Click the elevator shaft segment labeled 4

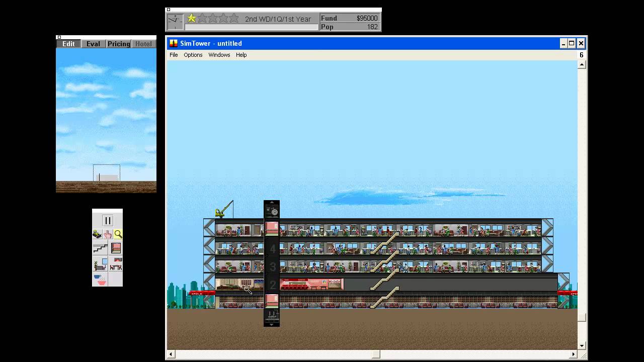tap(272, 248)
